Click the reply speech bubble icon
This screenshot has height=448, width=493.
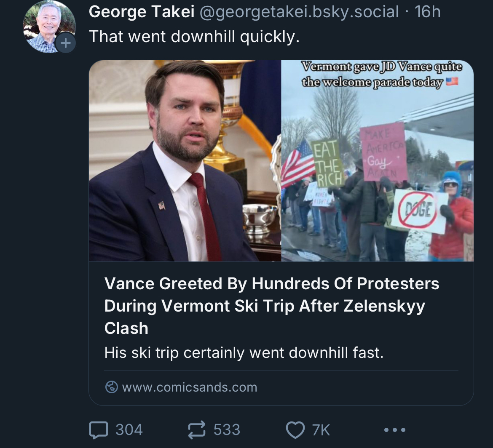(98, 430)
